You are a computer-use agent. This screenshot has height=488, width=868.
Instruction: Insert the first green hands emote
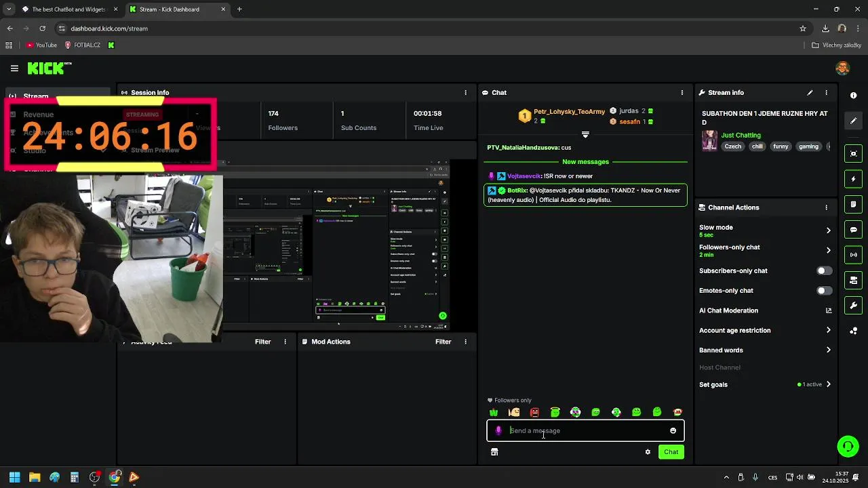click(494, 412)
